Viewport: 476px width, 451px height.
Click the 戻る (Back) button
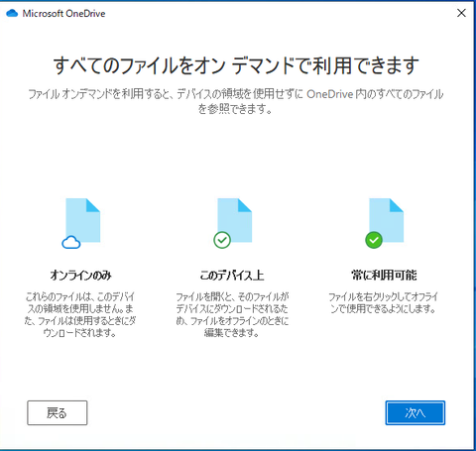(58, 412)
